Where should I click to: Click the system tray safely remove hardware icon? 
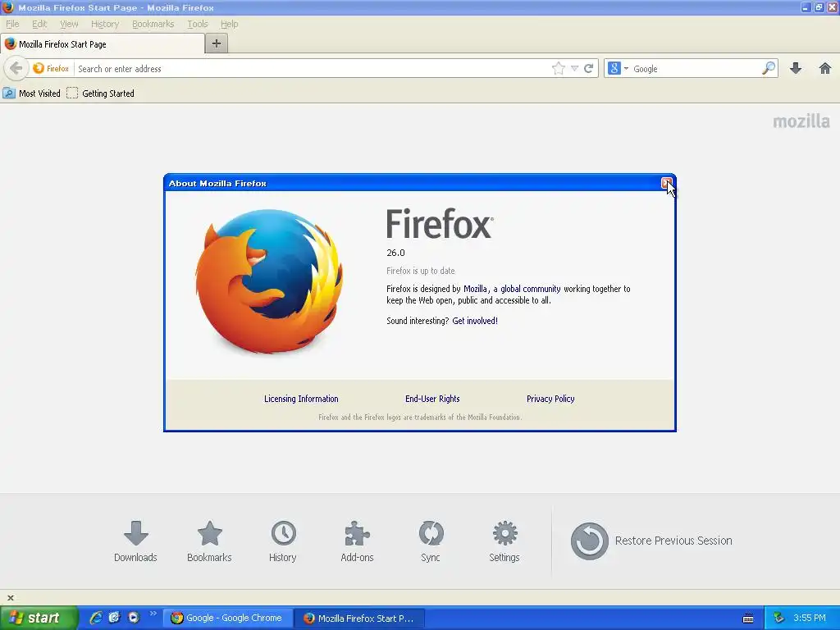click(x=779, y=618)
